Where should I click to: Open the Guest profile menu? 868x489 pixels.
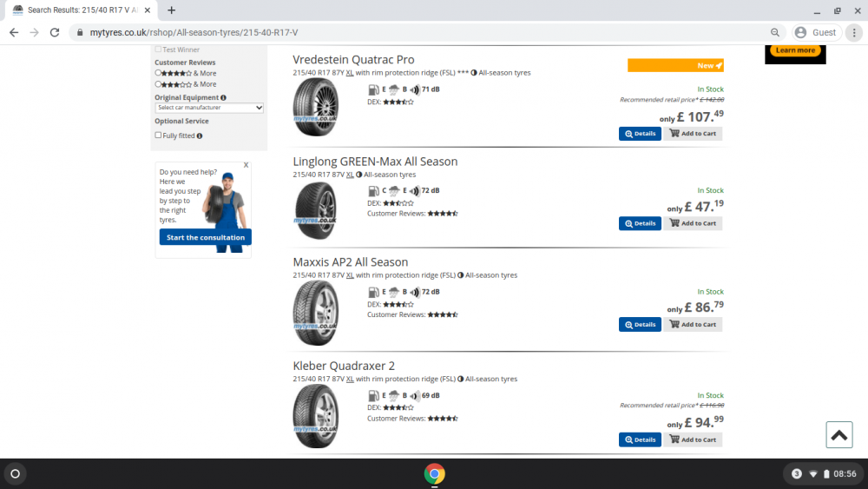pyautogui.click(x=816, y=33)
